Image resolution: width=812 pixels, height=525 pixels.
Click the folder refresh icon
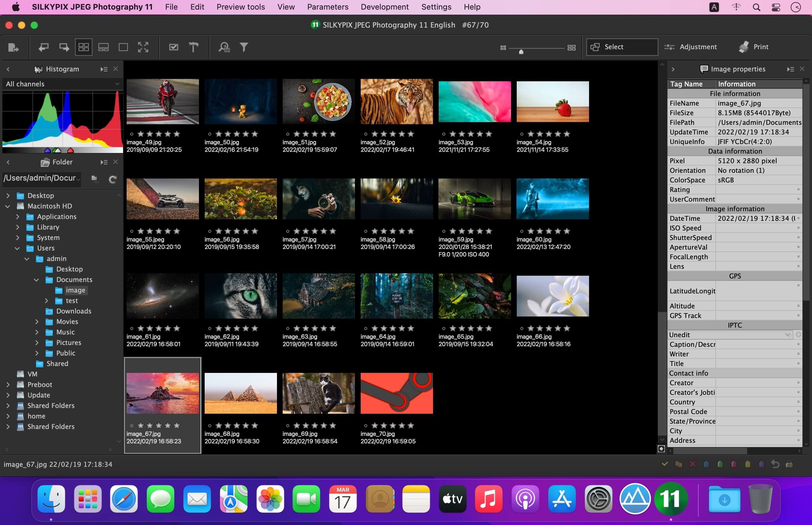(x=113, y=179)
